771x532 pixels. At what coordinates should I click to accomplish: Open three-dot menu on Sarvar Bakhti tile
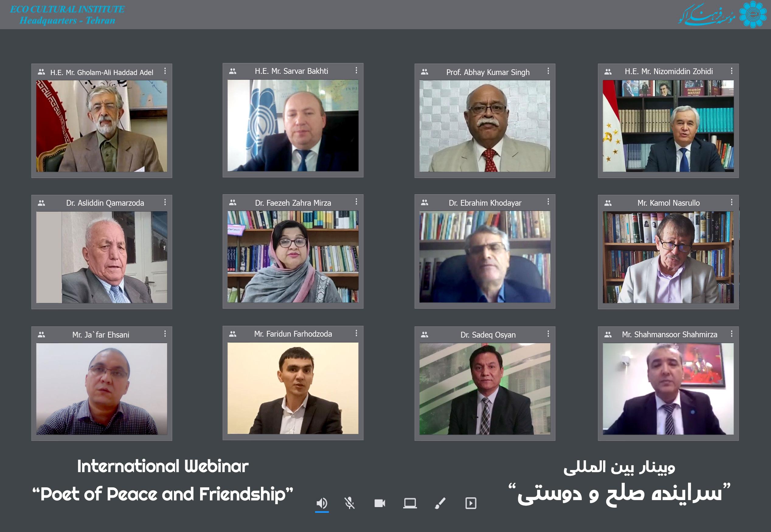pyautogui.click(x=356, y=70)
